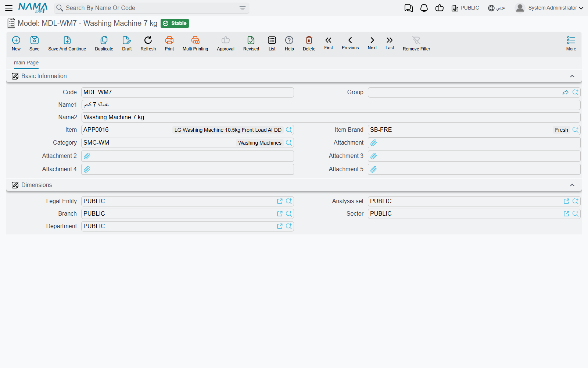Attach file to Attachment 5

(374, 169)
